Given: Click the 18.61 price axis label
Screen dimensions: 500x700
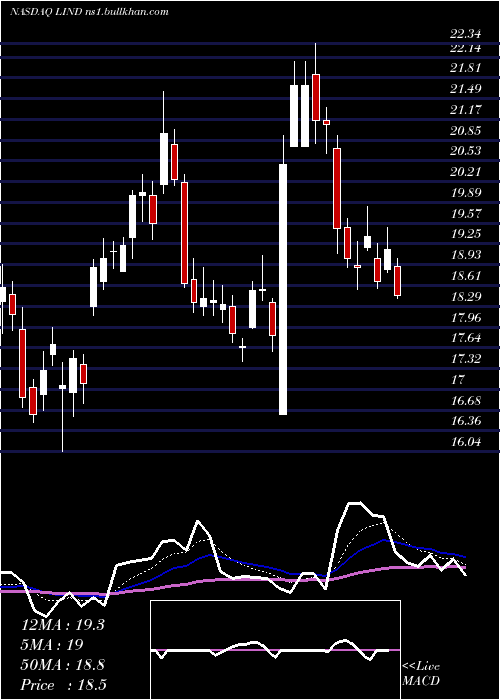Looking at the screenshot, I should point(465,276).
